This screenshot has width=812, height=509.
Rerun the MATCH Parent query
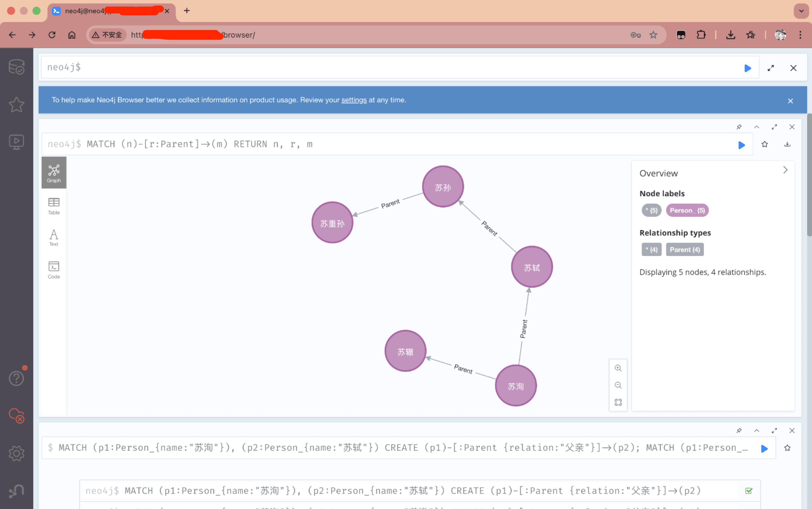(x=741, y=145)
